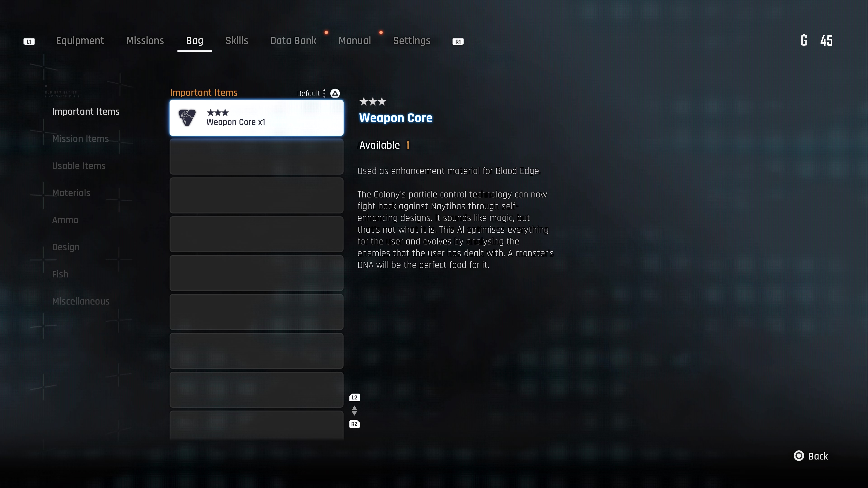Screen dimensions: 868x488
Task: Scroll the item list scrollbar
Action: coord(354,411)
